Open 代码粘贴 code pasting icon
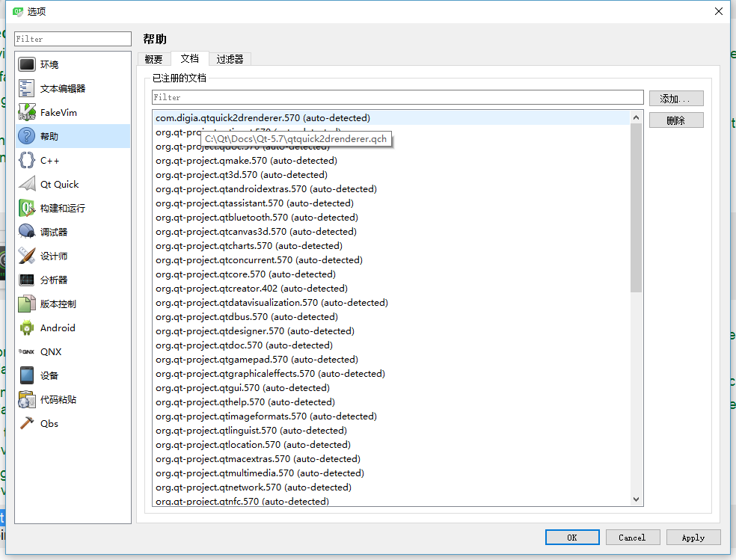Image resolution: width=736 pixels, height=560 pixels. click(27, 399)
